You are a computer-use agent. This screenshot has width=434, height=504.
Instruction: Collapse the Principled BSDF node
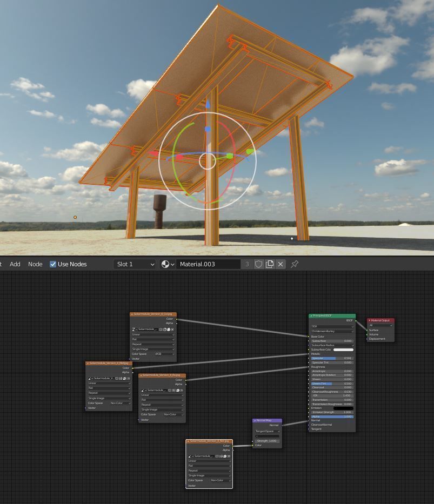pyautogui.click(x=311, y=316)
